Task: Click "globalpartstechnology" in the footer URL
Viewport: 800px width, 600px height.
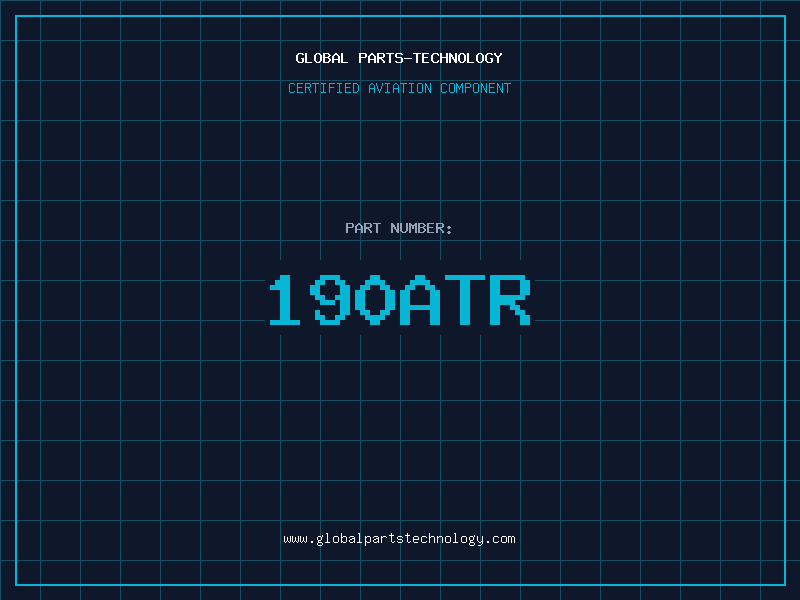Action: pyautogui.click(x=400, y=539)
